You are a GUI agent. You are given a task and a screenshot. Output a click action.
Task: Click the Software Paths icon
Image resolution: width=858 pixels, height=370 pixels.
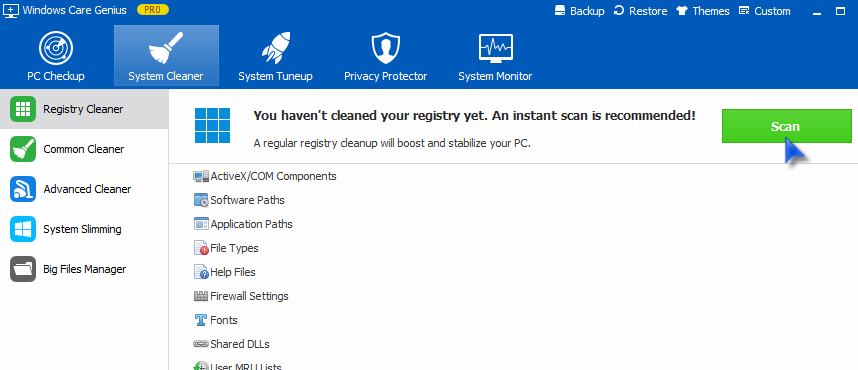201,200
